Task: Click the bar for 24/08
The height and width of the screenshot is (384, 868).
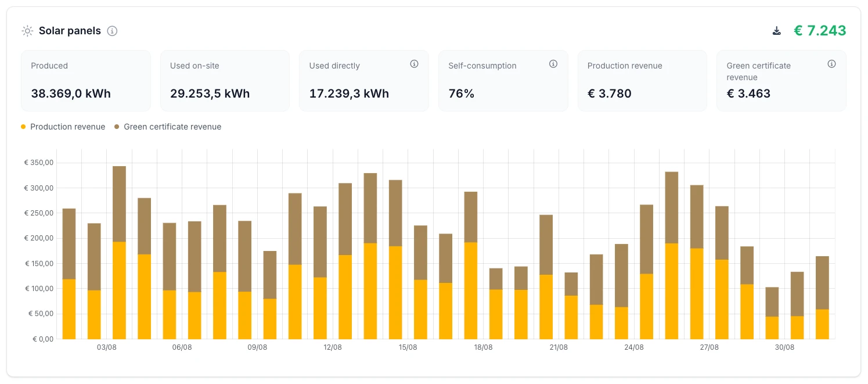Action: pyautogui.click(x=646, y=272)
